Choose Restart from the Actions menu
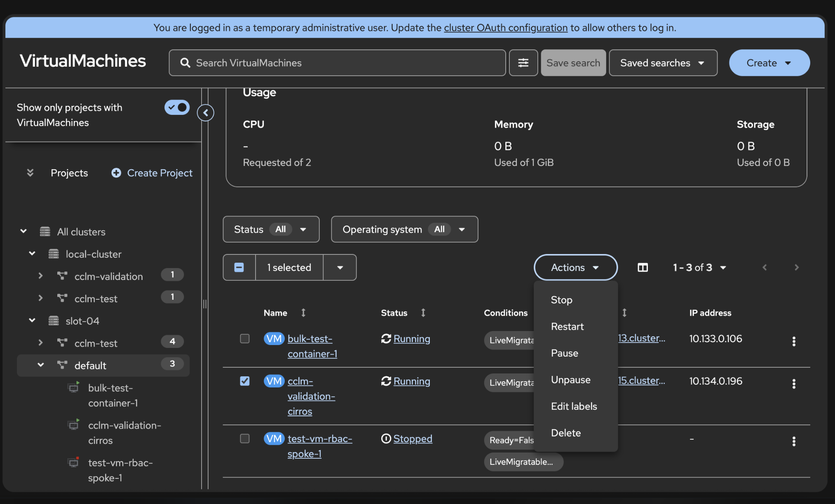The height and width of the screenshot is (504, 835). (x=567, y=327)
